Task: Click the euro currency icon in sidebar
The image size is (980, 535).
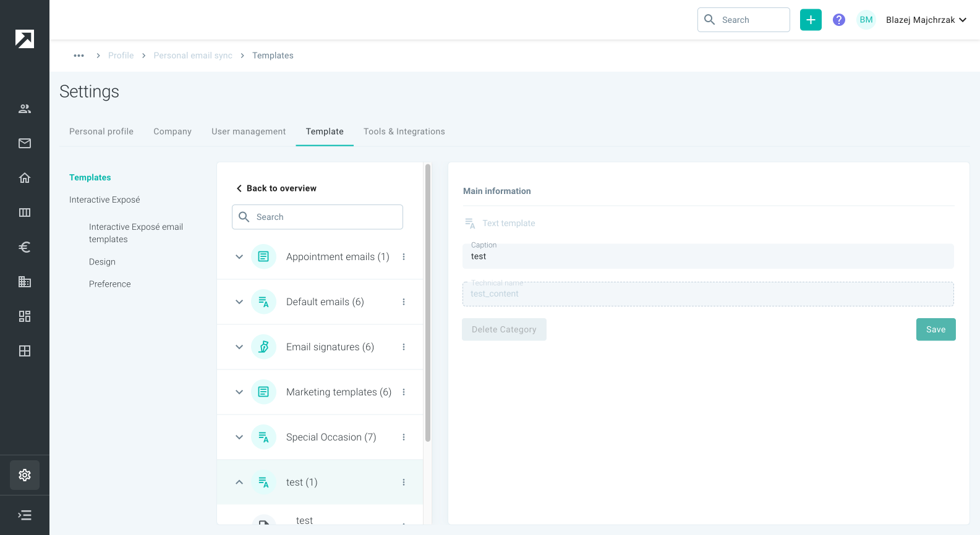Action: (x=25, y=247)
